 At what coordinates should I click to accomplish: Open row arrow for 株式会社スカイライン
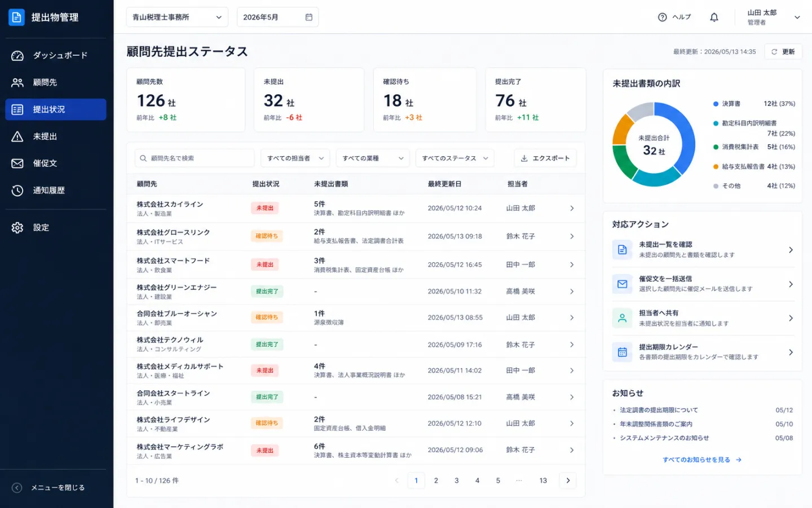(572, 209)
